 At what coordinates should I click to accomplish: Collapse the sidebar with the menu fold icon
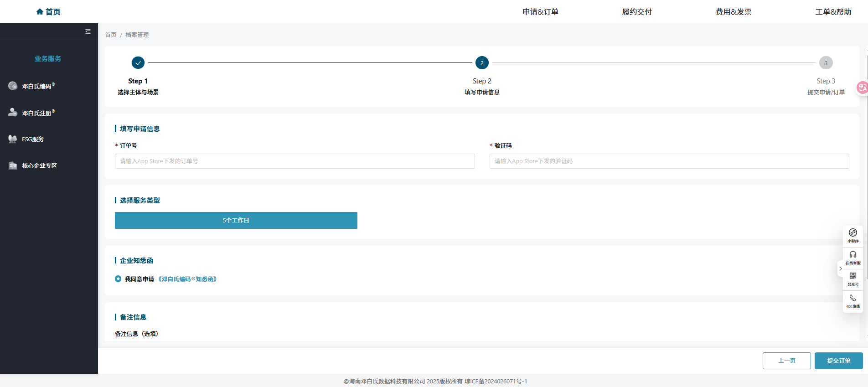(88, 31)
